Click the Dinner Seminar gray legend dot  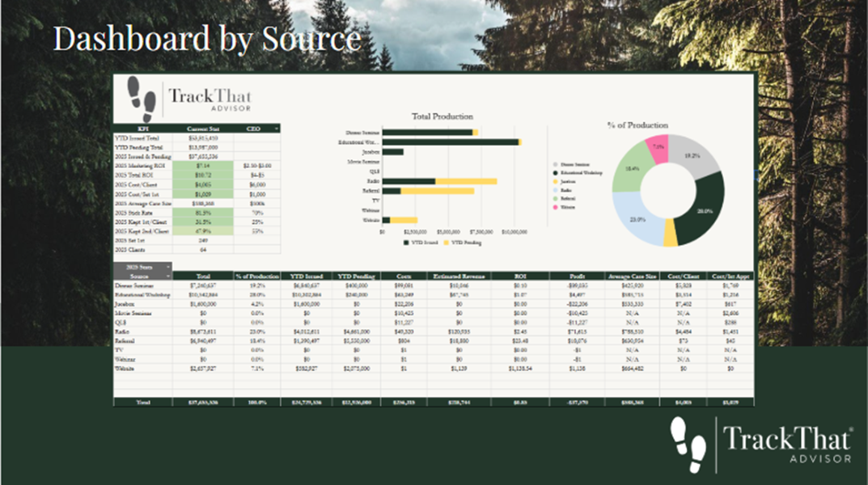[x=553, y=164]
